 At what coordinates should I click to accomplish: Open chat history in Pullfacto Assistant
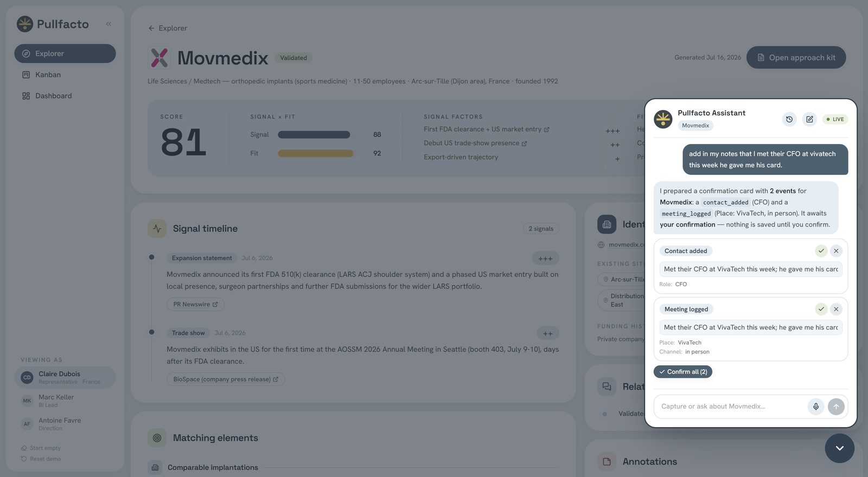[789, 119]
